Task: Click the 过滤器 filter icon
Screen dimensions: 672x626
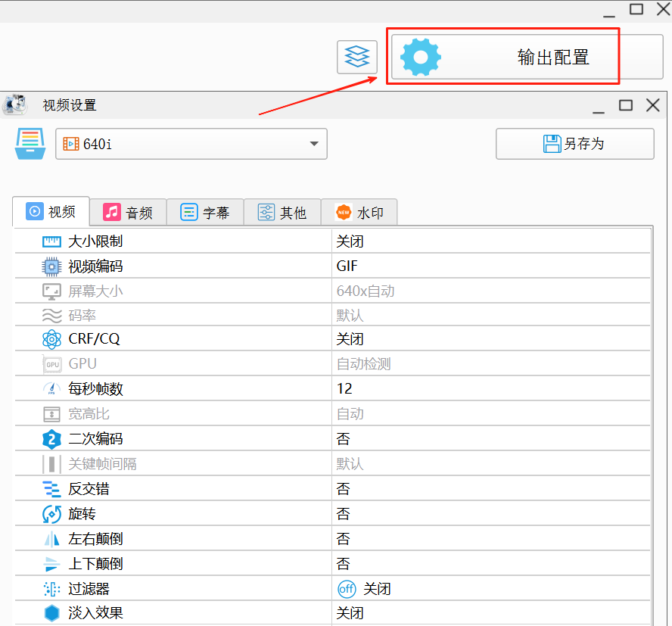Action: pyautogui.click(x=52, y=589)
